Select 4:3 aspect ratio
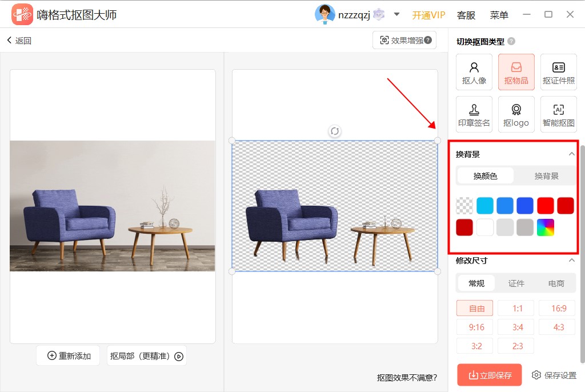The height and width of the screenshot is (392, 585). (557, 327)
